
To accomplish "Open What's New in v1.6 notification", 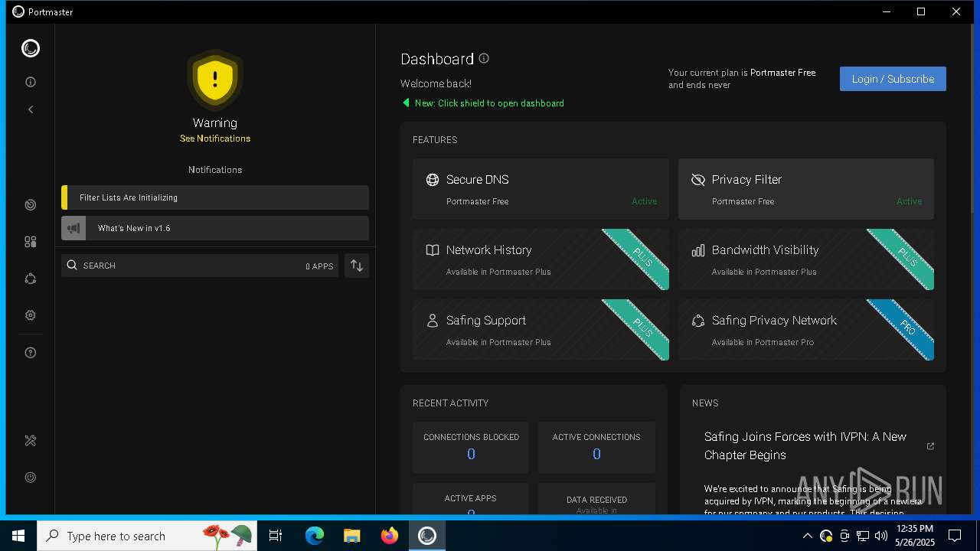I will pyautogui.click(x=215, y=228).
